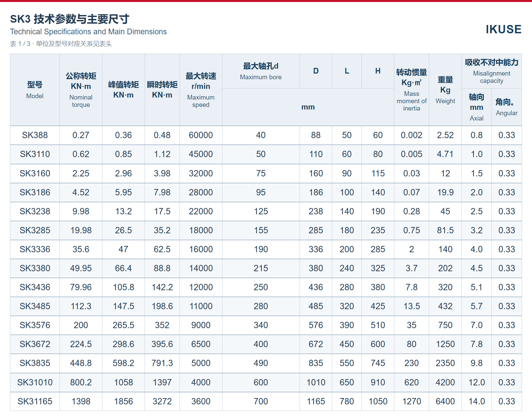Select the SK3110 model cell
The image size is (532, 419).
(35, 154)
